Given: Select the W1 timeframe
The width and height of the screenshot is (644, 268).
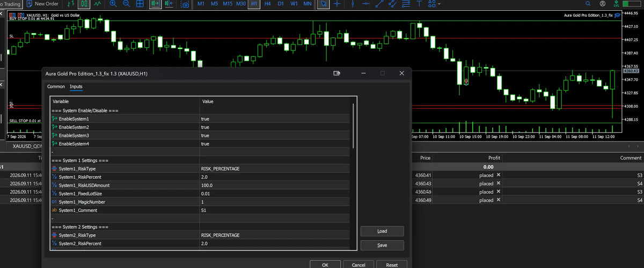Looking at the screenshot, I should click(x=294, y=4).
